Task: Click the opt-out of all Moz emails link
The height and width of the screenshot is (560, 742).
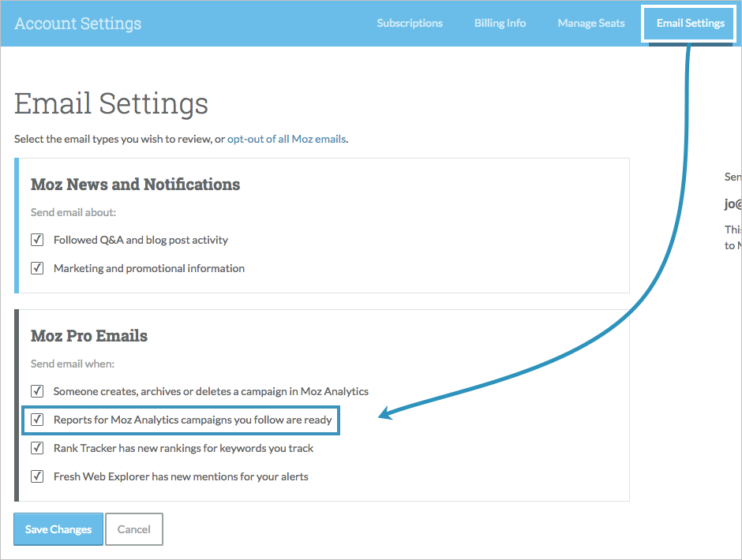Action: (x=287, y=139)
